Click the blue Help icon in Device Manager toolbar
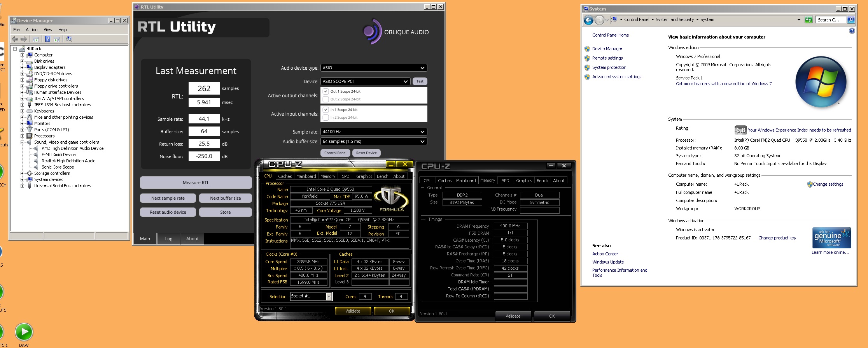Image resolution: width=868 pixels, height=348 pixels. click(47, 39)
